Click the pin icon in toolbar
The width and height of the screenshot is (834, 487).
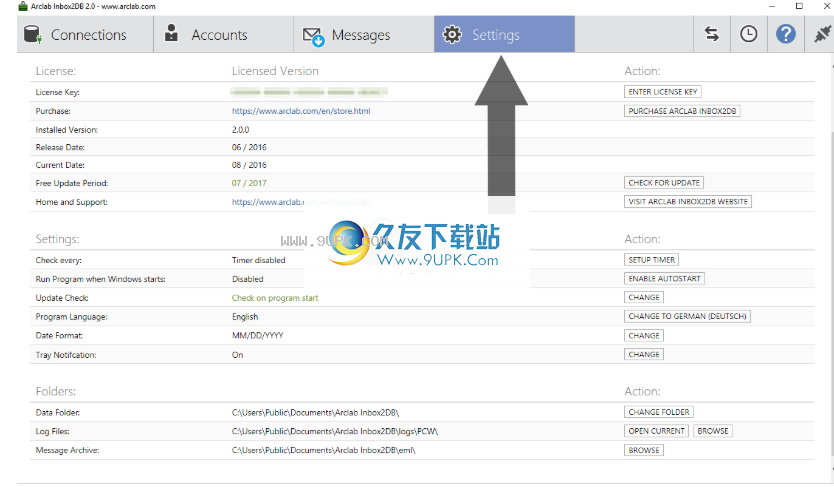tap(822, 34)
